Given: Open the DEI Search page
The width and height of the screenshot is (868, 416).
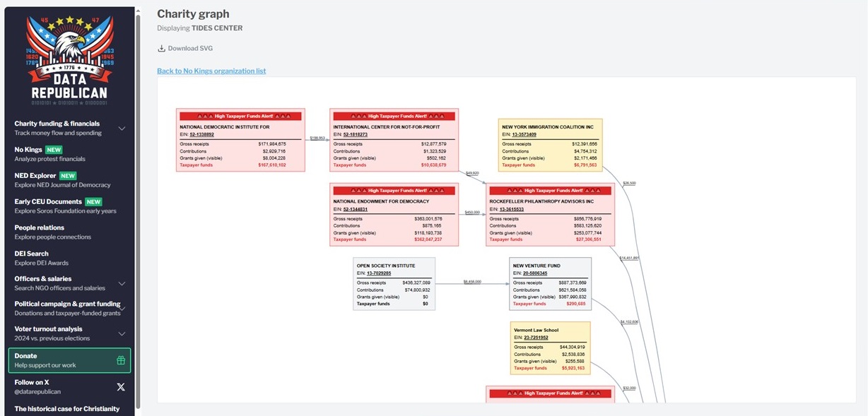Looking at the screenshot, I should coord(69,257).
